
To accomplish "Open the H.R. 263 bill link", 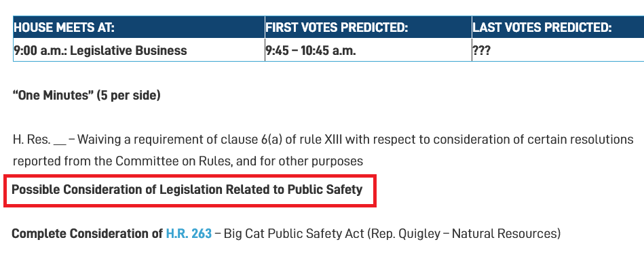I will point(189,233).
